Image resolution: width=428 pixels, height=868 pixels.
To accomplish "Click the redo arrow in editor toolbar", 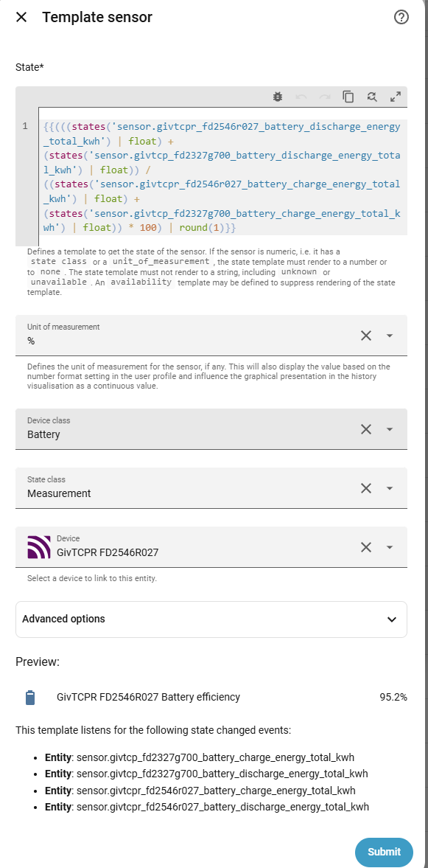I will click(x=325, y=97).
